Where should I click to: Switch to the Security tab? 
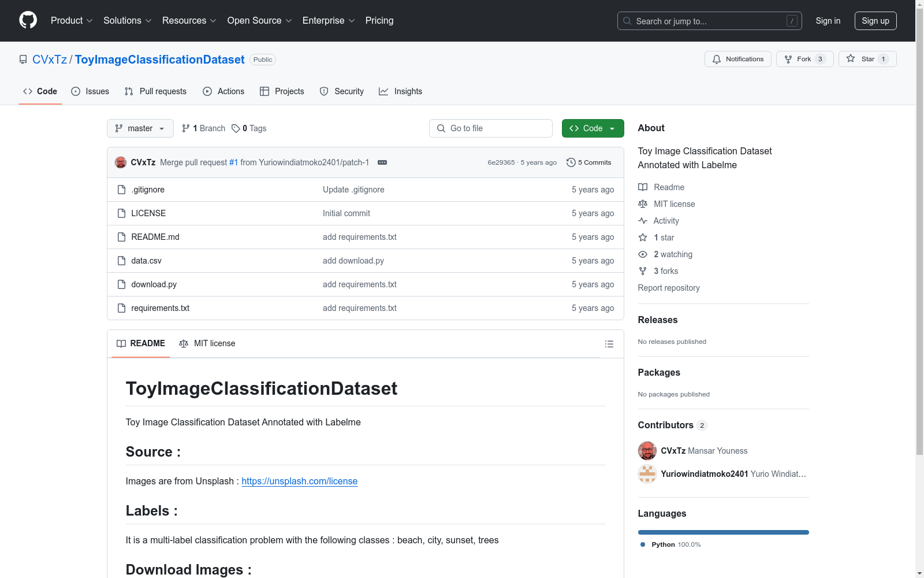(x=342, y=91)
